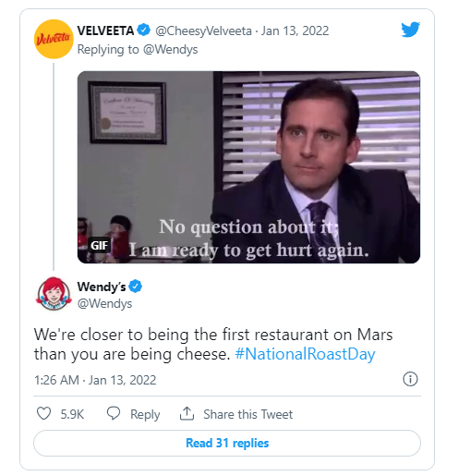Click the GIF badge on the media
This screenshot has width=458, height=476.
point(99,245)
